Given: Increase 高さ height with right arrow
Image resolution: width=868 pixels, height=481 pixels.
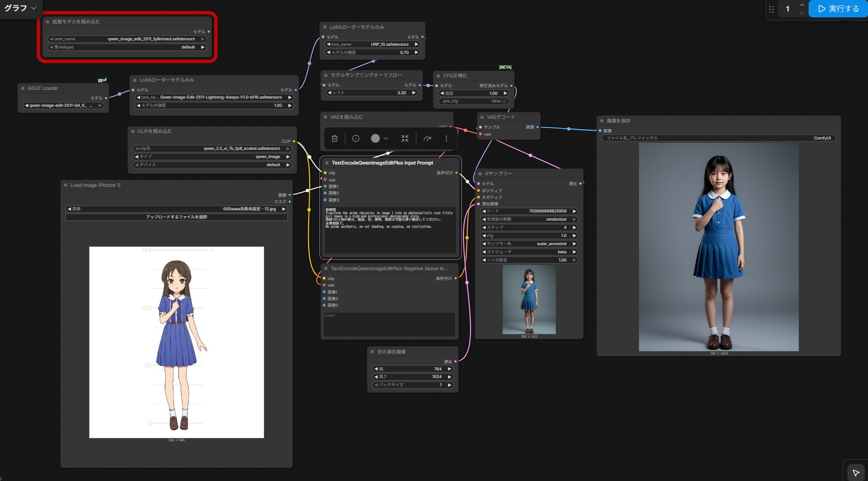Looking at the screenshot, I should point(450,376).
